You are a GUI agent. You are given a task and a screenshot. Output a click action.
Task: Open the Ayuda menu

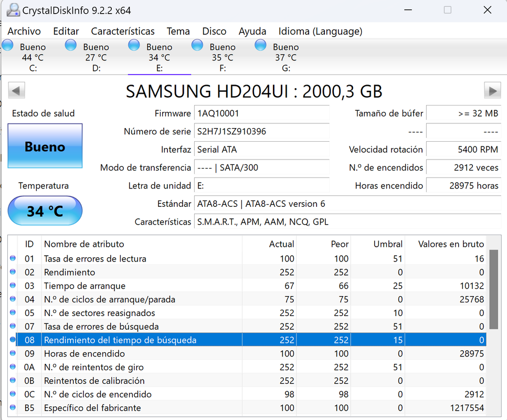pyautogui.click(x=252, y=31)
